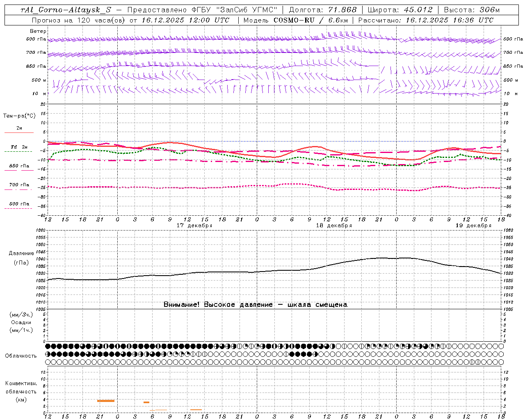Click the Конвективн. section label

pos(21,383)
